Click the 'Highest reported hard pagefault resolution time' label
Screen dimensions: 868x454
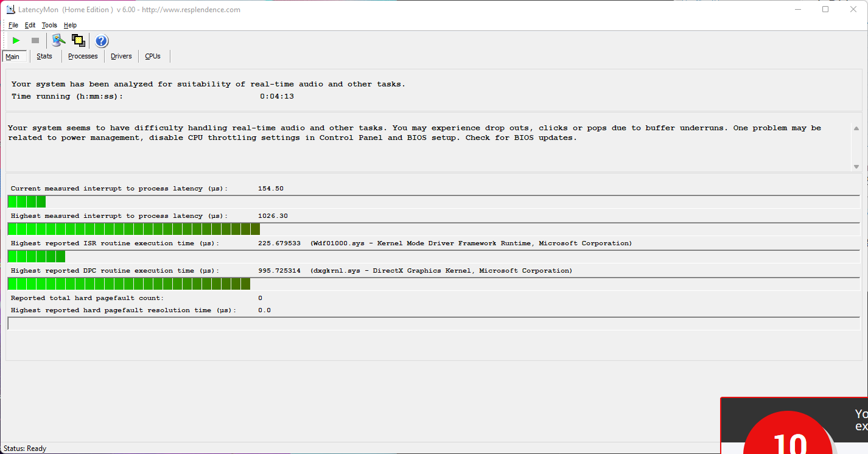coord(124,310)
